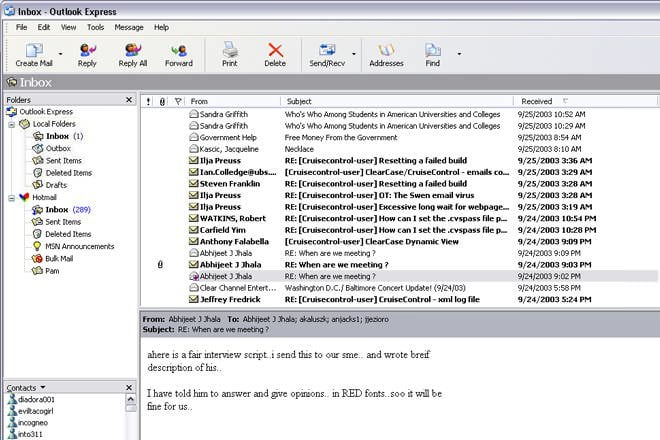Collapse the Hotmail tree node
Viewport: 660px width, 440px height.
click(x=12, y=198)
